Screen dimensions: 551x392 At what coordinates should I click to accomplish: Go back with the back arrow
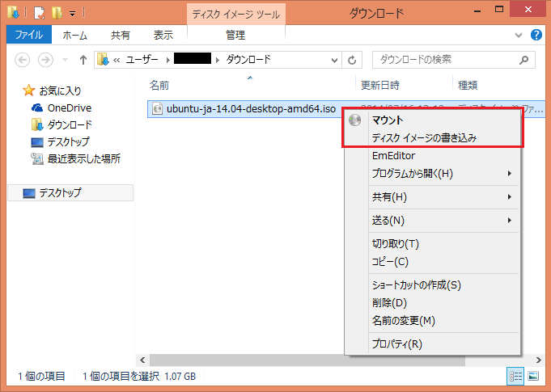tap(22, 60)
